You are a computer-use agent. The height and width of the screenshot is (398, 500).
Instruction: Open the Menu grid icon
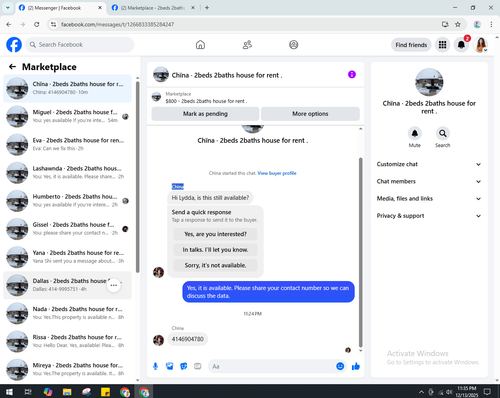pyautogui.click(x=442, y=45)
